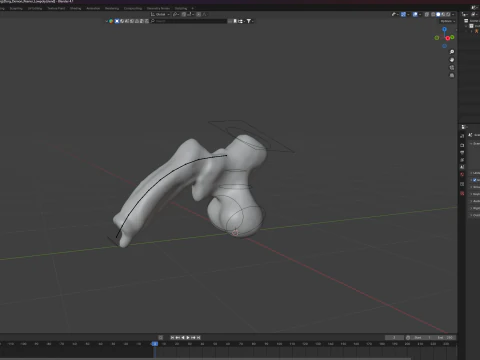The width and height of the screenshot is (480, 360).
Task: Toggle camera view button
Action: [x=452, y=68]
